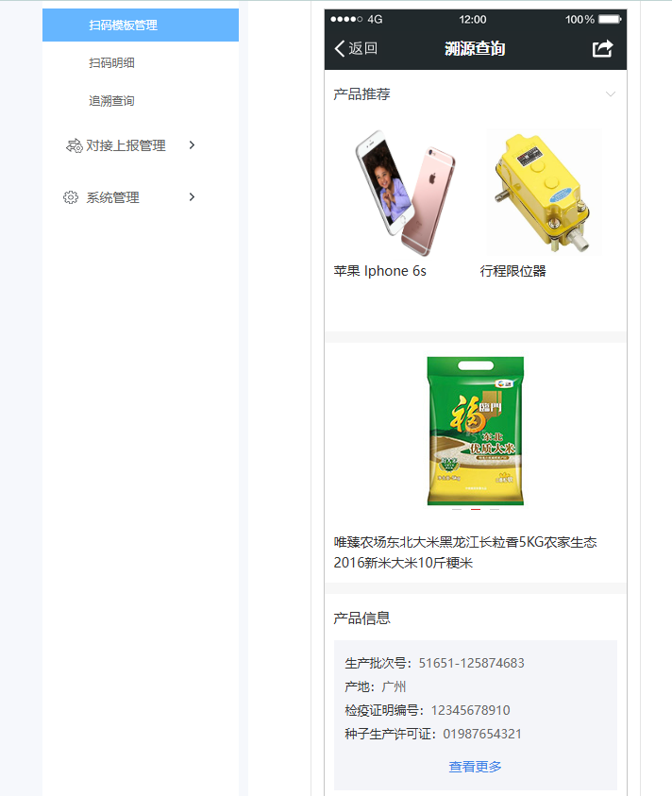Open the 行程限位器 product image
Screen dimensions: 672x796
[544, 192]
